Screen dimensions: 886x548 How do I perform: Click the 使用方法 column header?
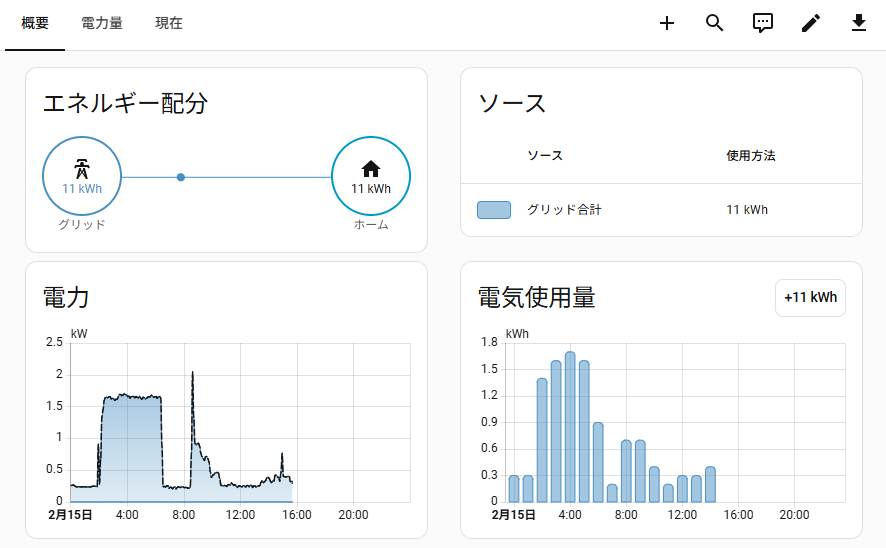(750, 156)
